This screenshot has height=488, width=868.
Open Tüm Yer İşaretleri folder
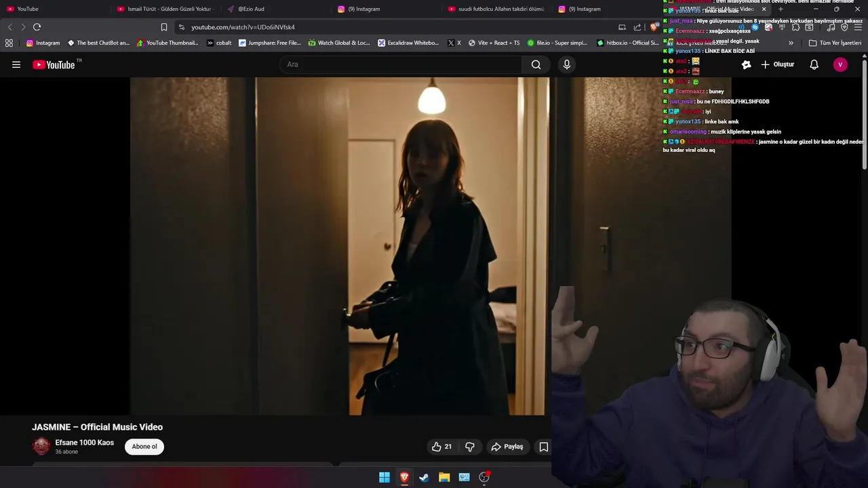pos(835,43)
